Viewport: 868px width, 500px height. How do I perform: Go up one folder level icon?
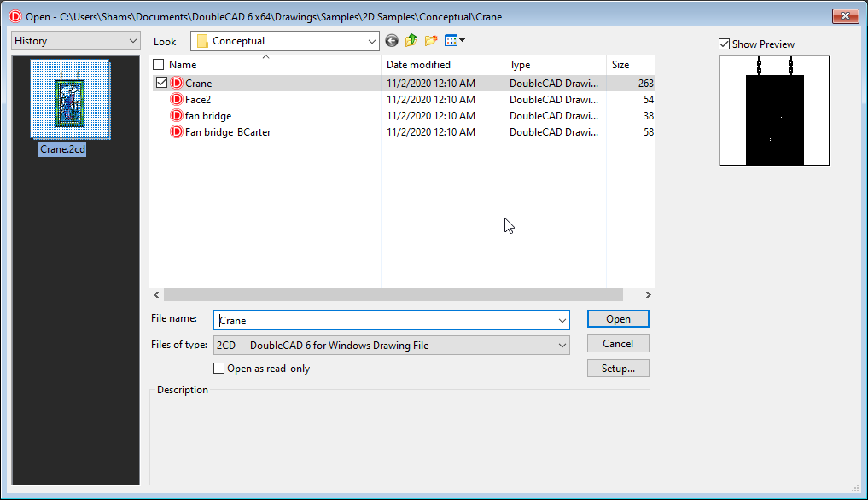tap(411, 40)
